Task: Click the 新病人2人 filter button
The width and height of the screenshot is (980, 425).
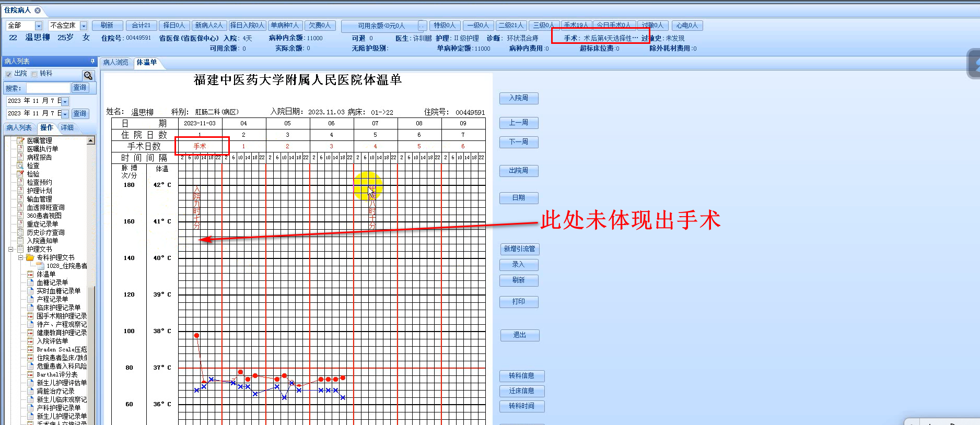Action: 209,26
